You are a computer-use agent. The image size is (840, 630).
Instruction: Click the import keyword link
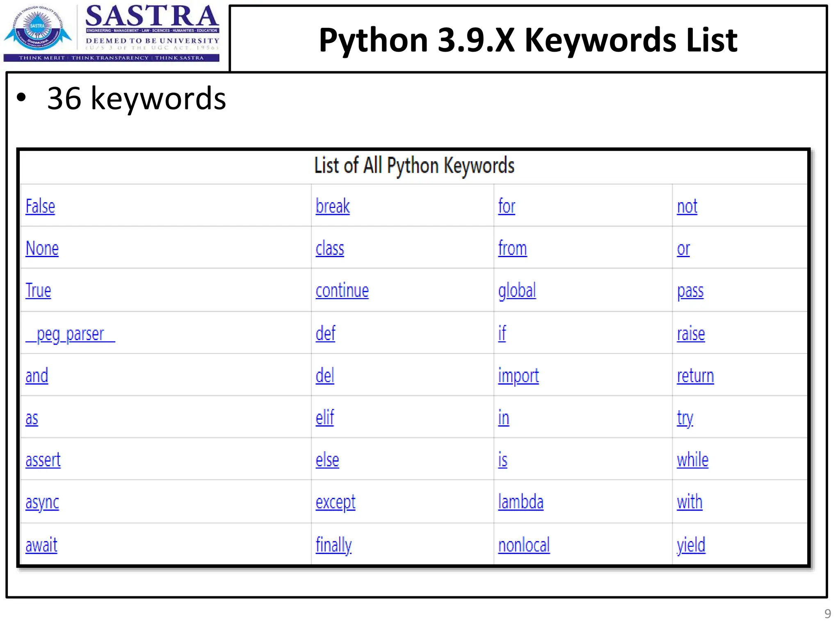tap(518, 376)
